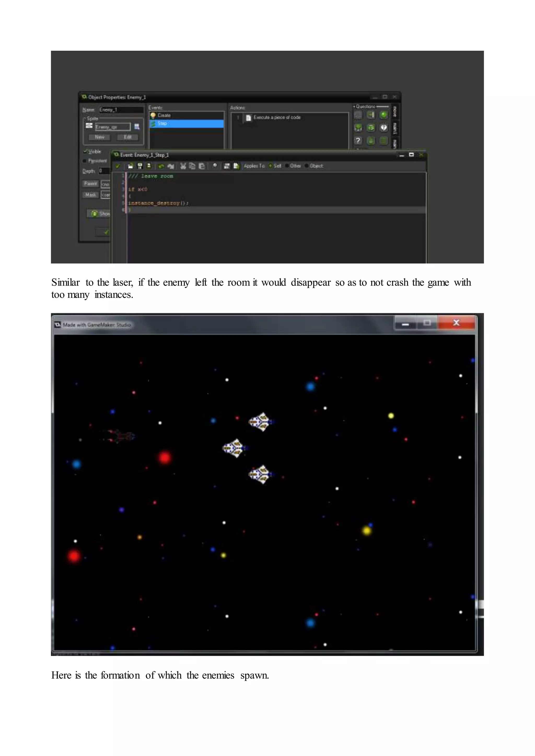Screen dimensions: 535x756
Task: Open the Parent object selector field
Action: 106,184
